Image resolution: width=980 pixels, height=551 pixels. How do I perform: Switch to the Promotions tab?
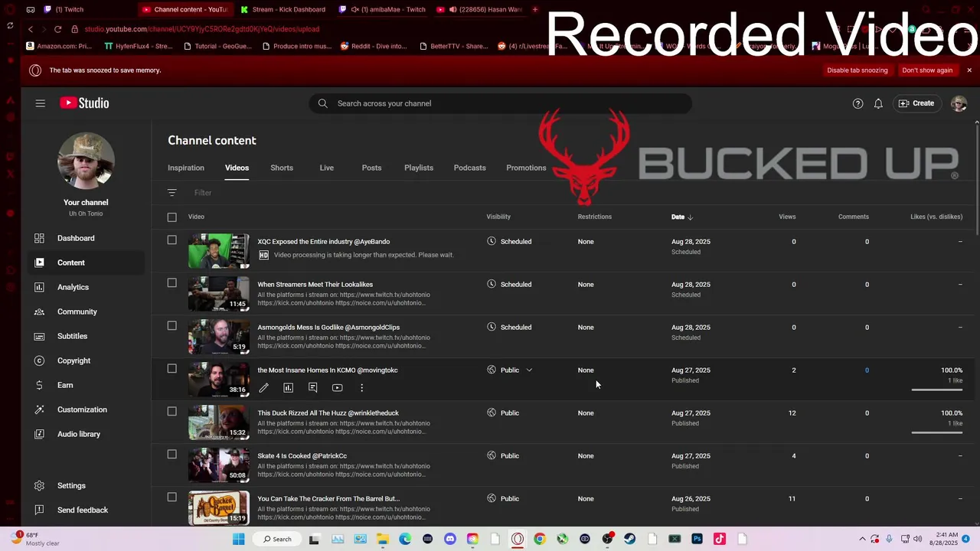coord(526,168)
